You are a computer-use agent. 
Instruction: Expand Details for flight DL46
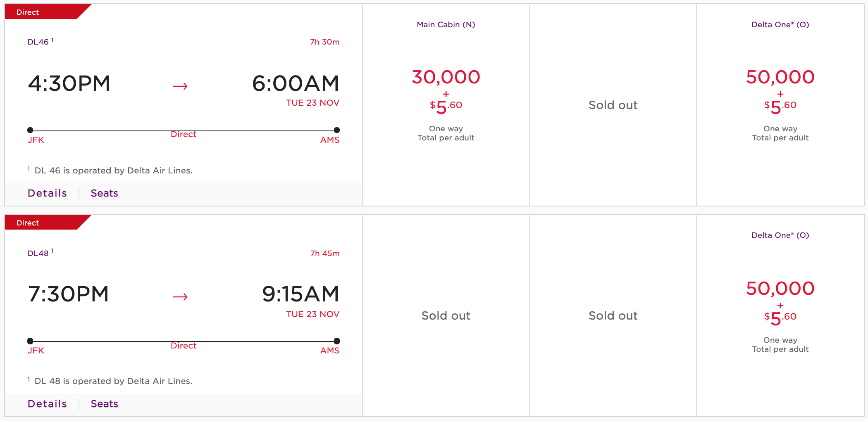(x=47, y=193)
